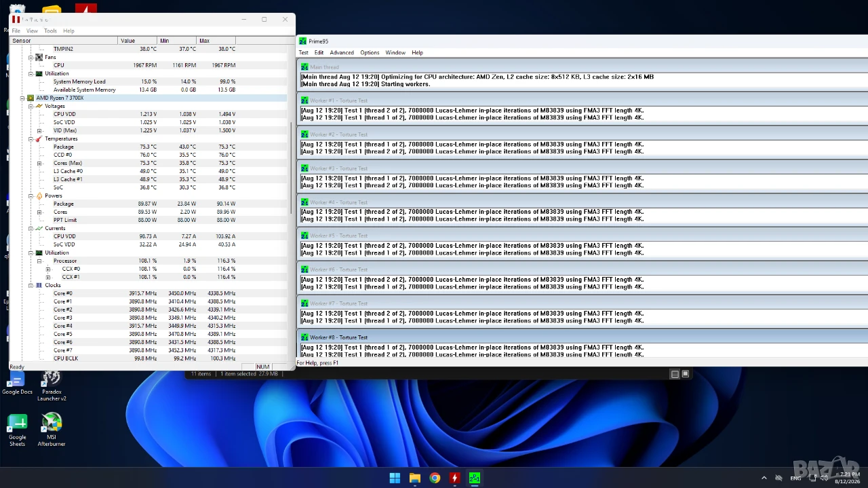This screenshot has width=868, height=488.
Task: Open Prime95 Window menu
Action: 395,52
